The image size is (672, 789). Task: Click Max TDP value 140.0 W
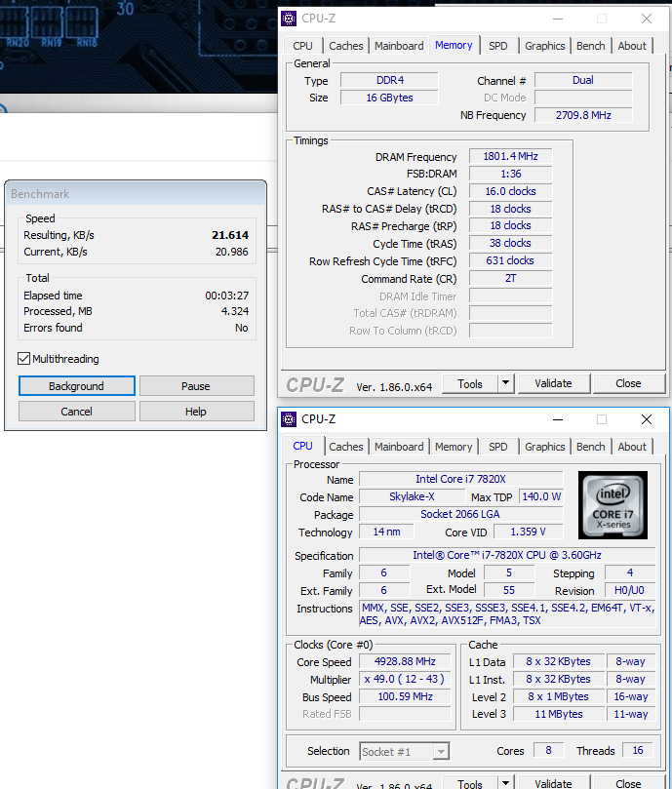point(541,496)
